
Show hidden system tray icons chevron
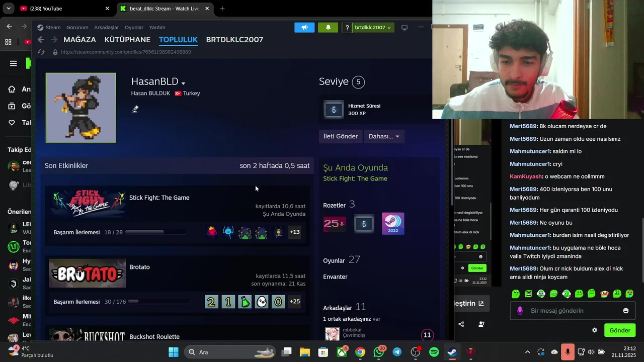(527, 352)
